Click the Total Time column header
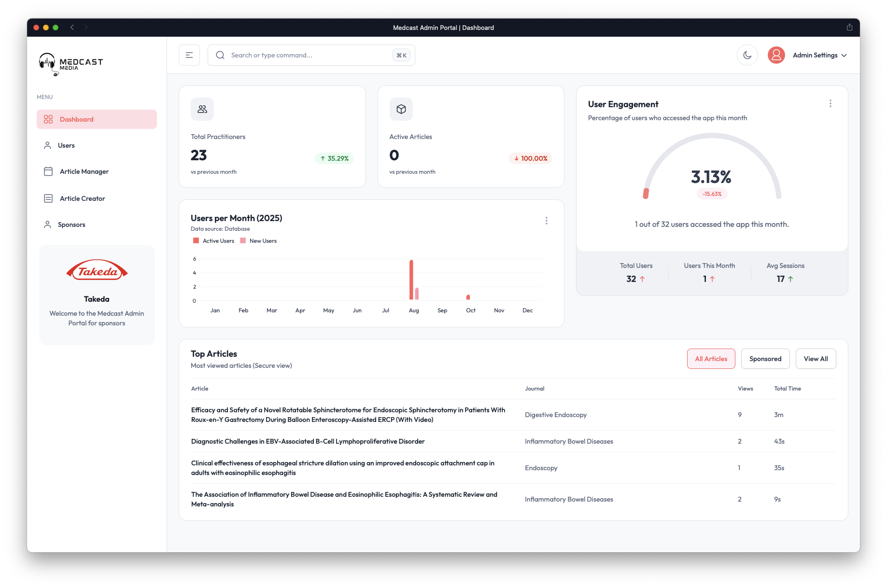This screenshot has width=887, height=588. coord(788,389)
